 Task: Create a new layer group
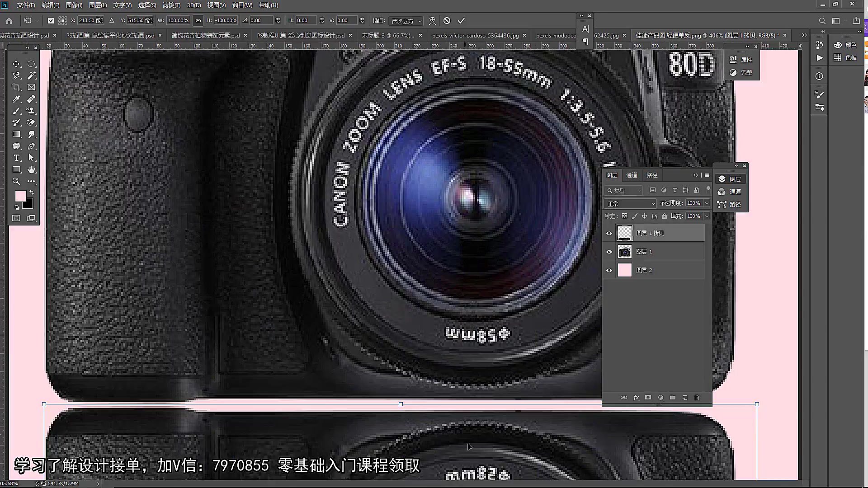(x=673, y=398)
